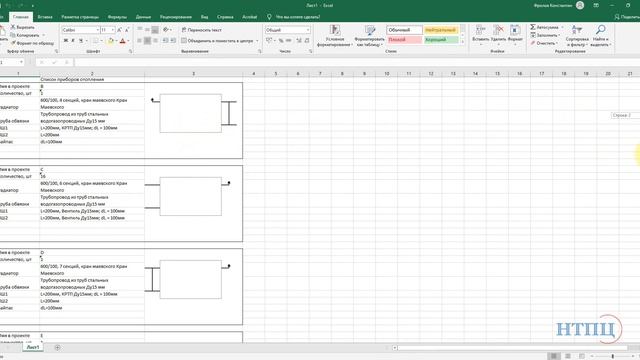
Task: Click Автосумма button
Action: 544,27
